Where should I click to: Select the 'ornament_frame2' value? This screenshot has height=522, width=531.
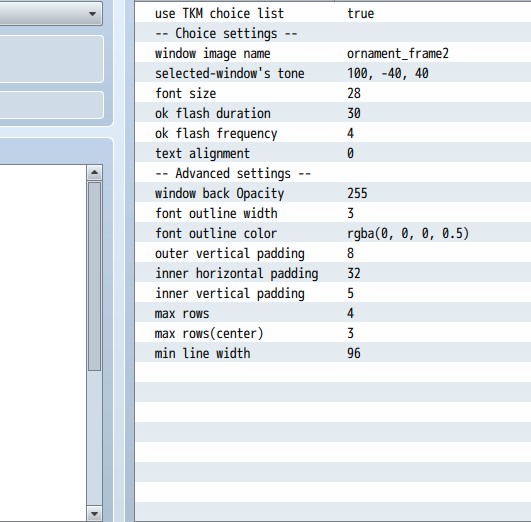pos(398,54)
